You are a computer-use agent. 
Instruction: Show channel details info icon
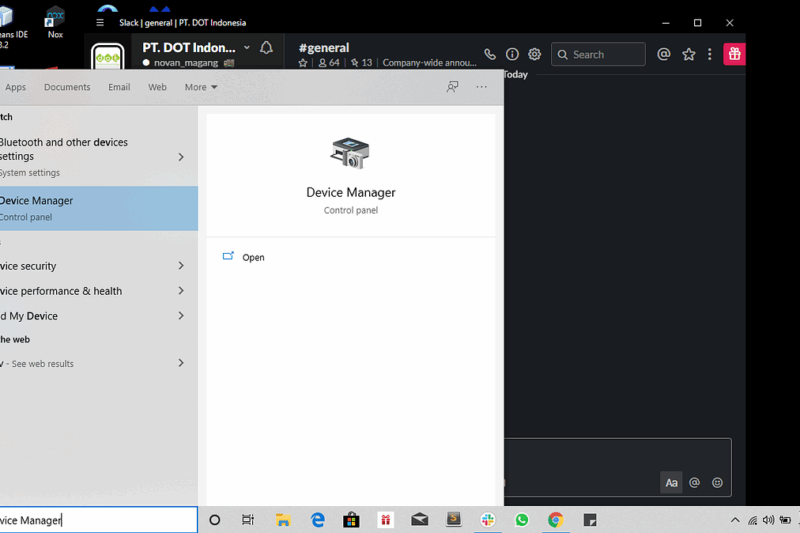click(512, 54)
